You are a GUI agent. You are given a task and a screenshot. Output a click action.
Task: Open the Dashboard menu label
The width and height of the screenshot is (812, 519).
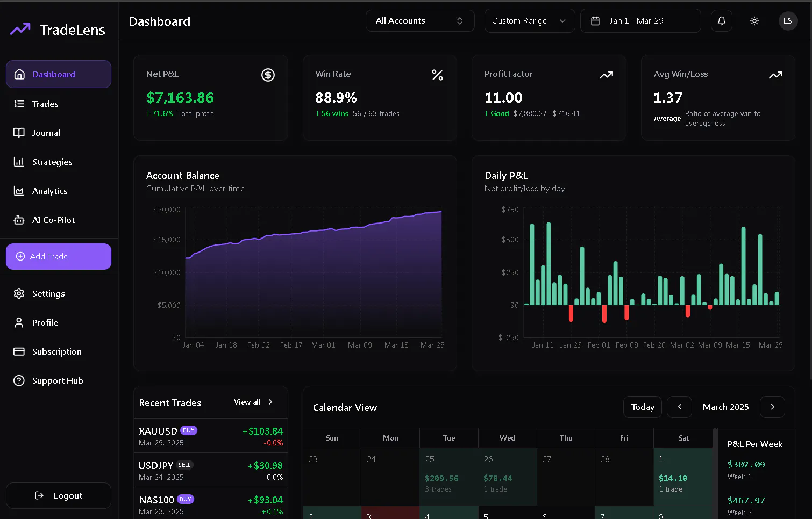(54, 74)
